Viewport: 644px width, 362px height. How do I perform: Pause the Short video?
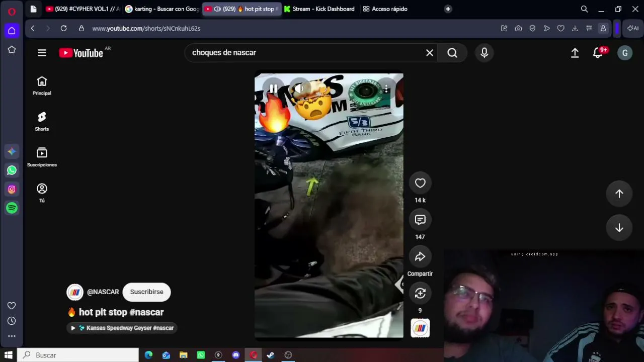pos(273,89)
